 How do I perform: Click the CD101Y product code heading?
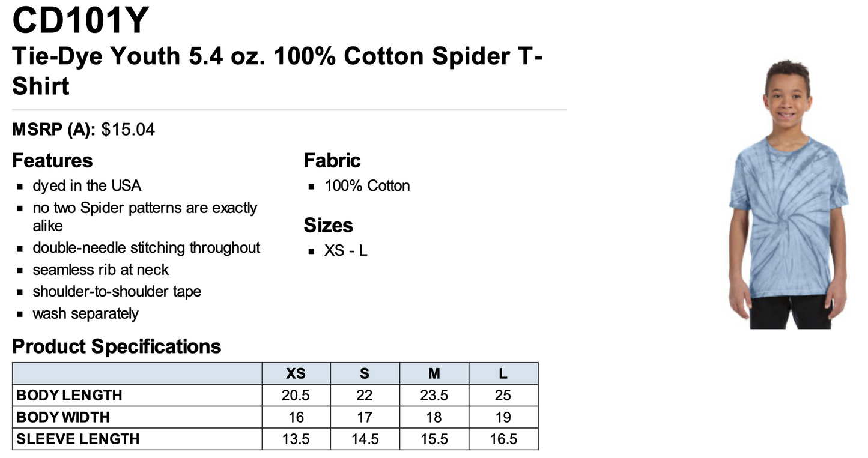point(80,20)
